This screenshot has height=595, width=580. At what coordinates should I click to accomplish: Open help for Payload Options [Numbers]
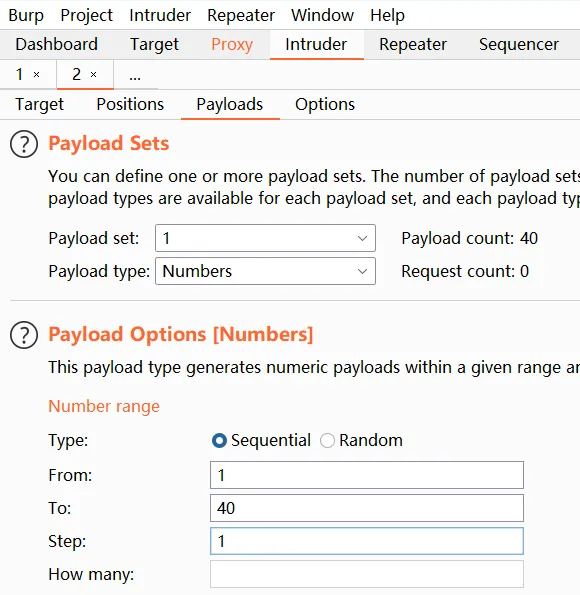pos(24,335)
